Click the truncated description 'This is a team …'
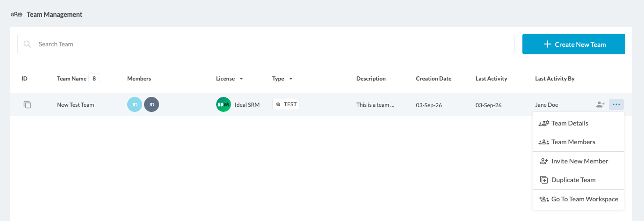Screen dimensions: 644x221 point(376,105)
